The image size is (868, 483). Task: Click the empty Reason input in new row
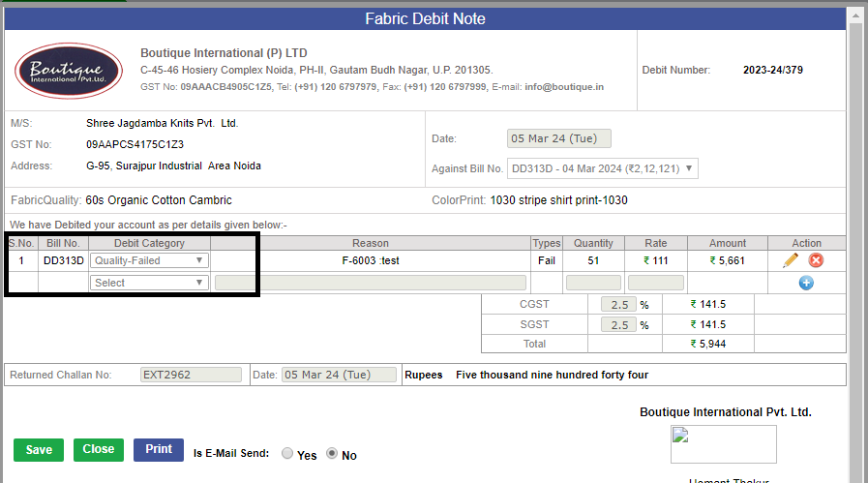click(371, 283)
